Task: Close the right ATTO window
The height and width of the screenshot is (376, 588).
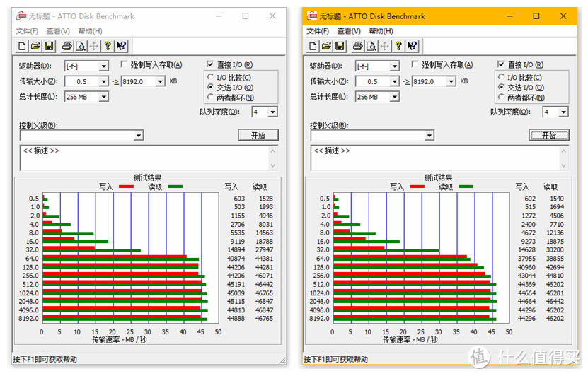Action: [x=563, y=16]
